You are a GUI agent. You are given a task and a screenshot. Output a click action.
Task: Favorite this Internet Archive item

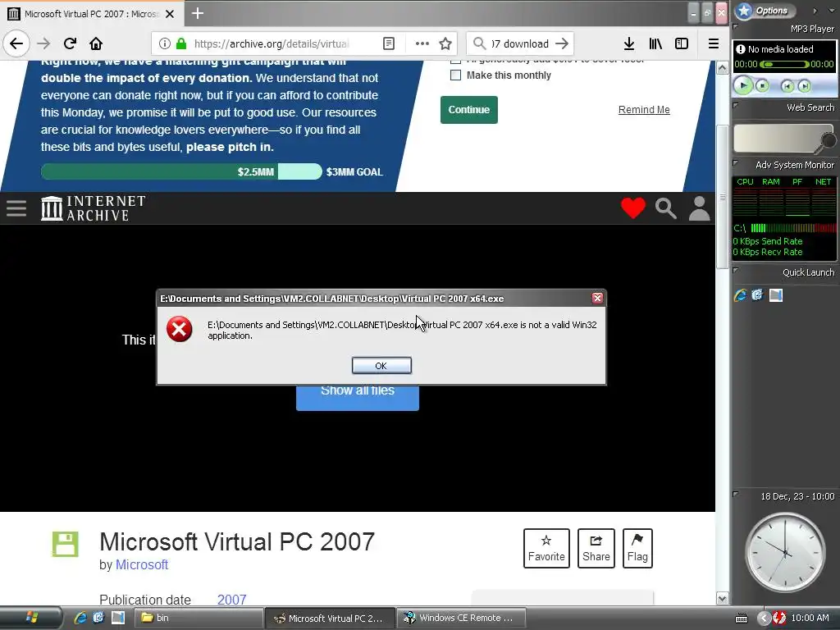tap(546, 549)
